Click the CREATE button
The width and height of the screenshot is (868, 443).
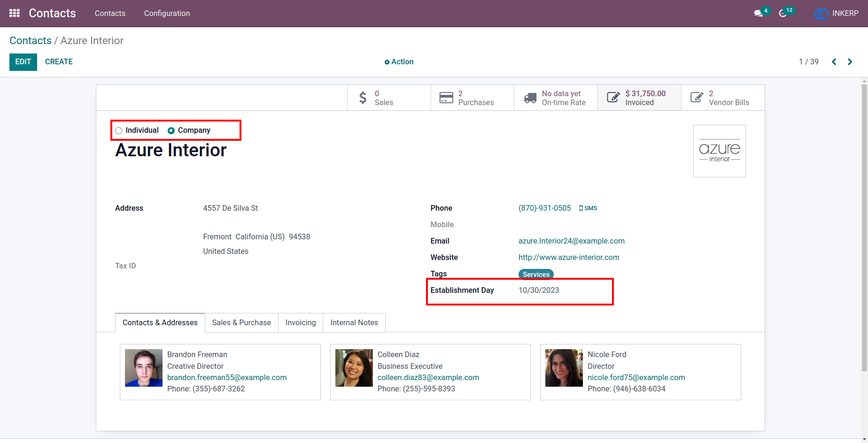coord(59,62)
